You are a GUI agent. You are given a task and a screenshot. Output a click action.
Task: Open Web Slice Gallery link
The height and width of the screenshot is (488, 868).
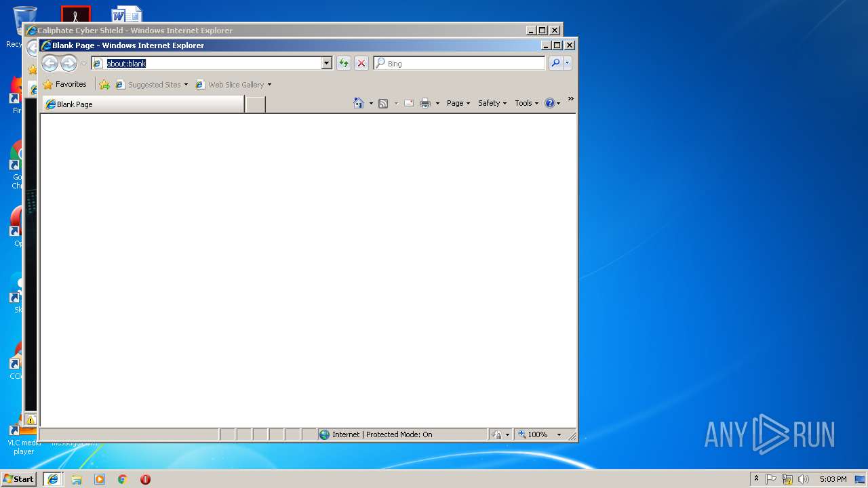pos(230,85)
